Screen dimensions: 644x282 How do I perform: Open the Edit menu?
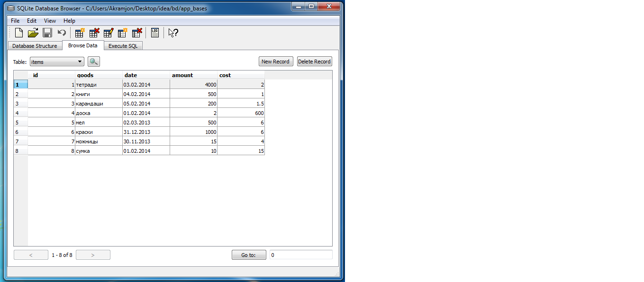point(32,21)
